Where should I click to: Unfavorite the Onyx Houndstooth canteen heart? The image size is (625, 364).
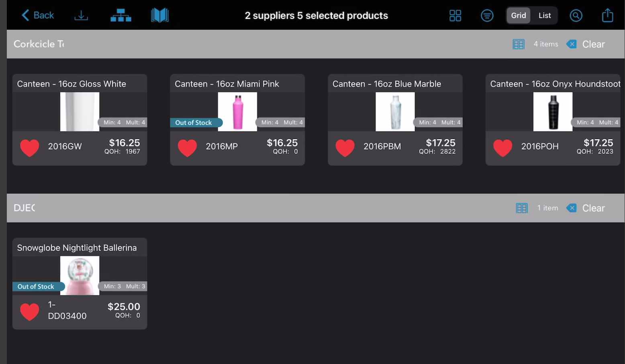coord(502,148)
